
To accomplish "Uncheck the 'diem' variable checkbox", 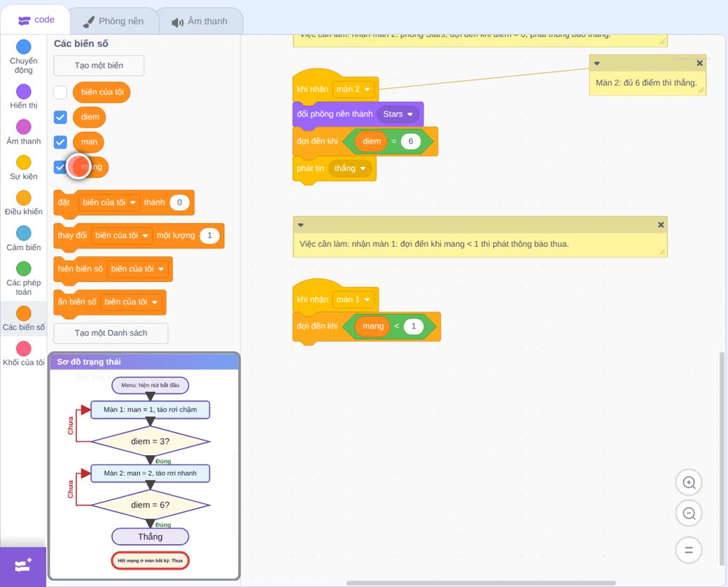I will 60,117.
